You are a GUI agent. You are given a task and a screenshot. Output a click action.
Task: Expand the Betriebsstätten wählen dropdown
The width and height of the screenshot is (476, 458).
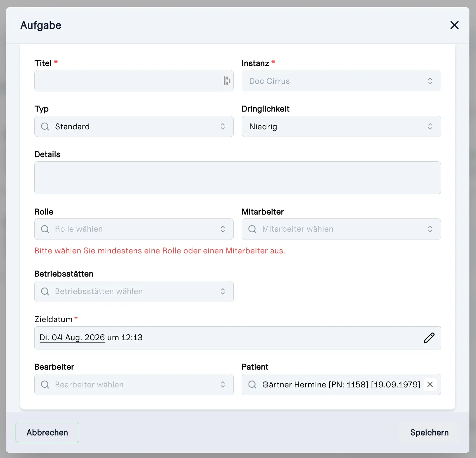click(134, 291)
